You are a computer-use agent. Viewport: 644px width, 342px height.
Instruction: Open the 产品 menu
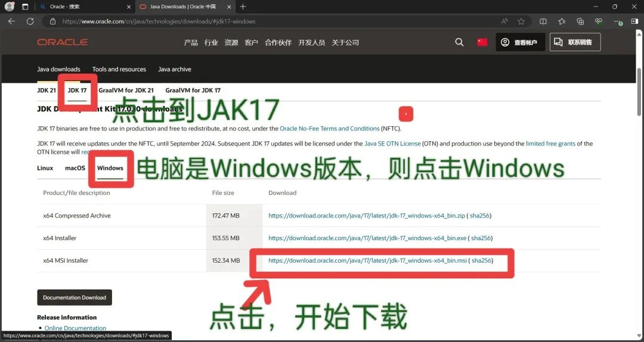point(191,43)
